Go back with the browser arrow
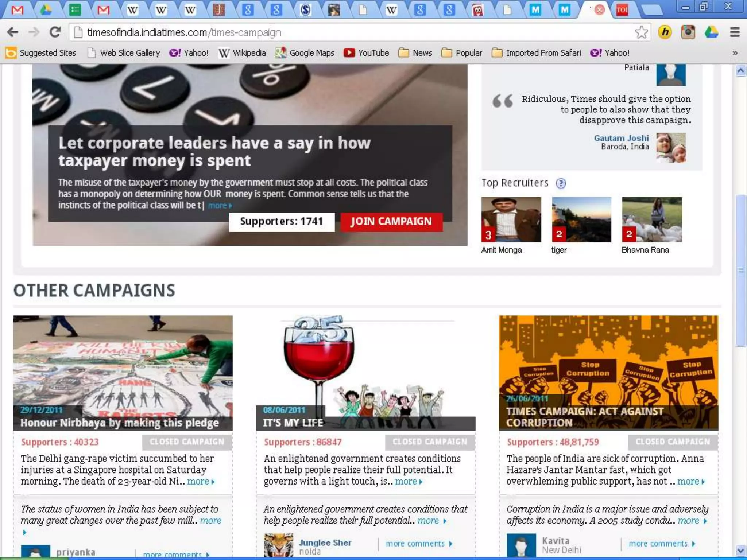Image resolution: width=747 pixels, height=560 pixels. (13, 32)
